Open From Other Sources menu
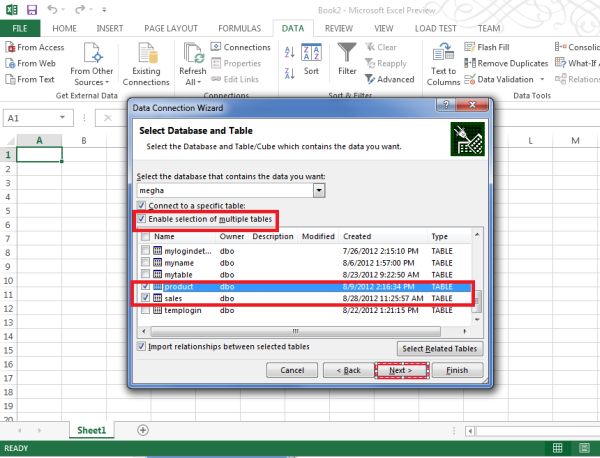The height and width of the screenshot is (458, 600). [x=92, y=64]
